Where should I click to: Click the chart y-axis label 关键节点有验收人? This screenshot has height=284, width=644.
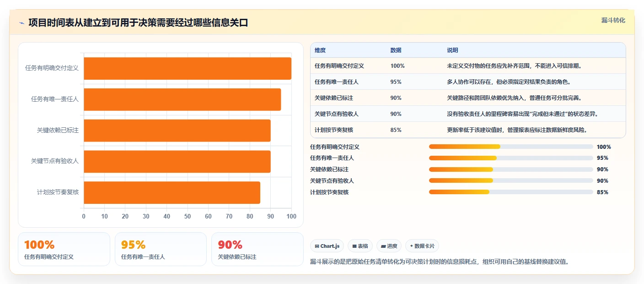pos(55,162)
